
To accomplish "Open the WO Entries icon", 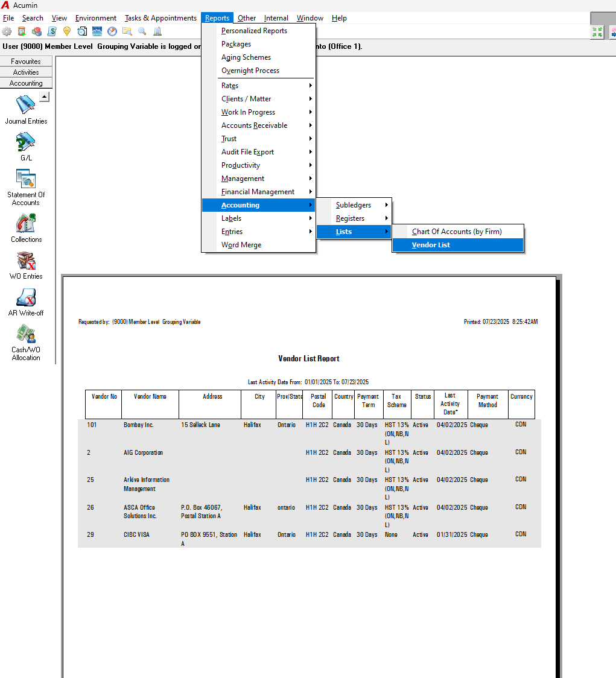I will point(26,261).
